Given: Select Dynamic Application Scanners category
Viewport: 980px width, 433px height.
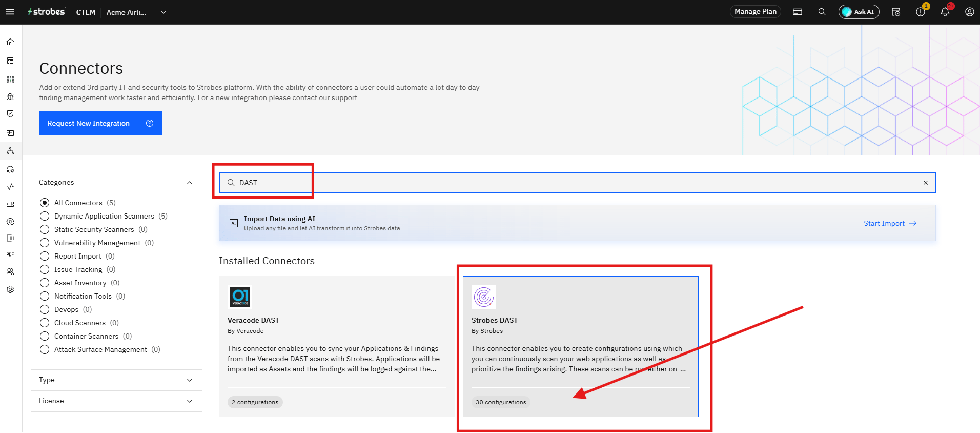Looking at the screenshot, I should [45, 216].
